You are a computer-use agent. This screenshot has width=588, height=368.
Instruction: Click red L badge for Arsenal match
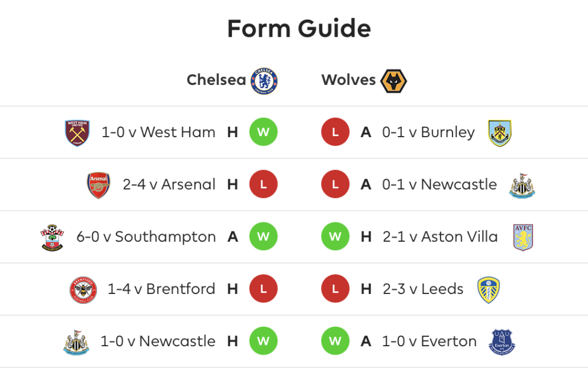263,184
